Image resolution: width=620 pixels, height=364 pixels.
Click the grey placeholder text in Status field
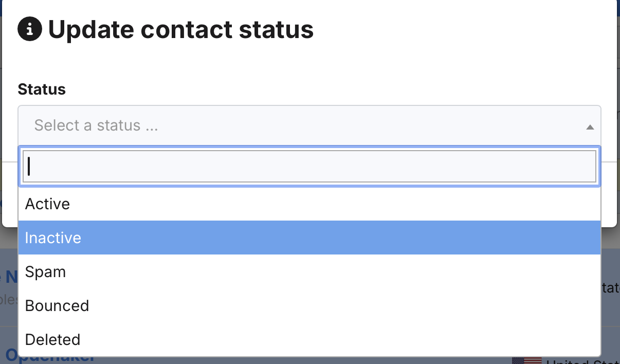[96, 125]
